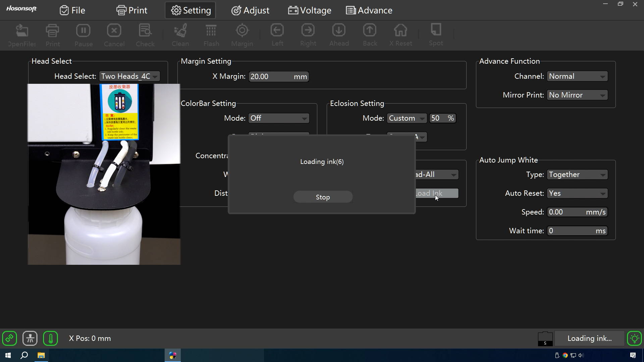The image size is (644, 362).
Task: Click the green thermometer status icon
Action: point(50,338)
